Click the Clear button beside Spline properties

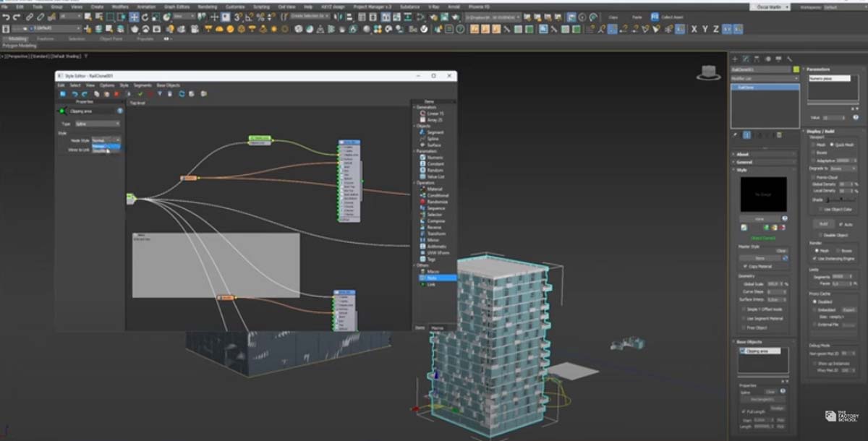(x=770, y=392)
